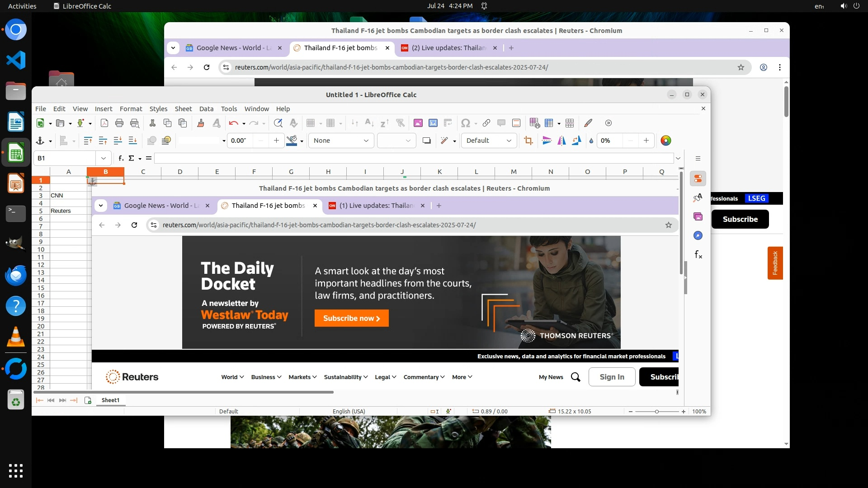Open the Sidebar Navigator compass icon
Screen dimensions: 868x488
pyautogui.click(x=698, y=235)
